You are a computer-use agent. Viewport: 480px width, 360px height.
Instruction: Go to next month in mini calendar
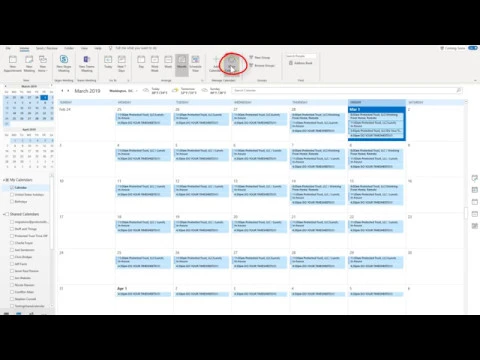(51, 86)
